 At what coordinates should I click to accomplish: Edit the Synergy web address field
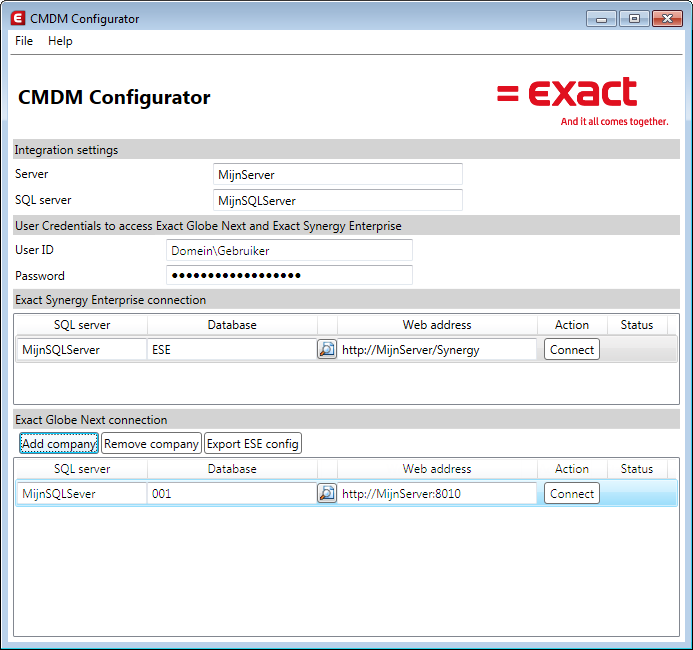click(x=437, y=350)
